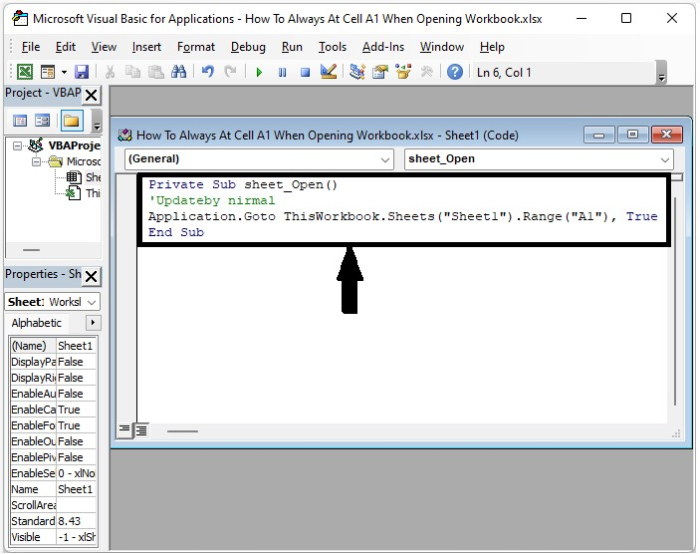Image resolution: width=700 pixels, height=554 pixels.
Task: Open the sheet_Open procedure dropdown
Action: (x=665, y=159)
